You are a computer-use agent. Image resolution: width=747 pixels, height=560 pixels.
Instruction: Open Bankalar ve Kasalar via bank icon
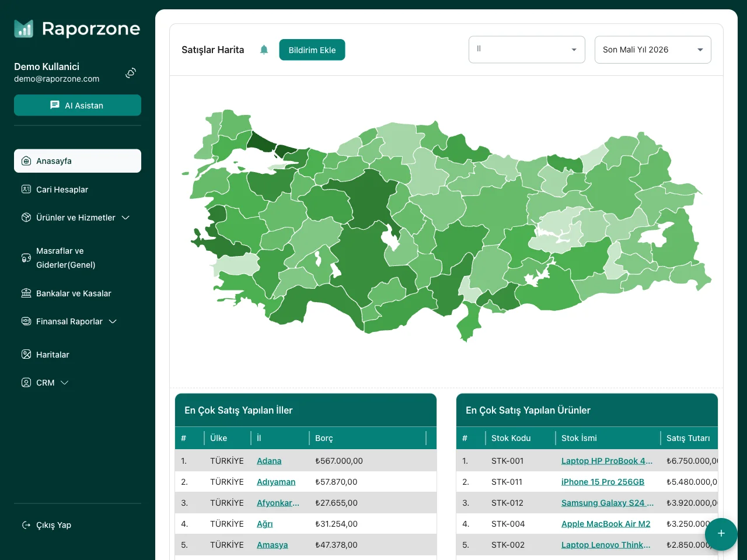[x=26, y=293]
